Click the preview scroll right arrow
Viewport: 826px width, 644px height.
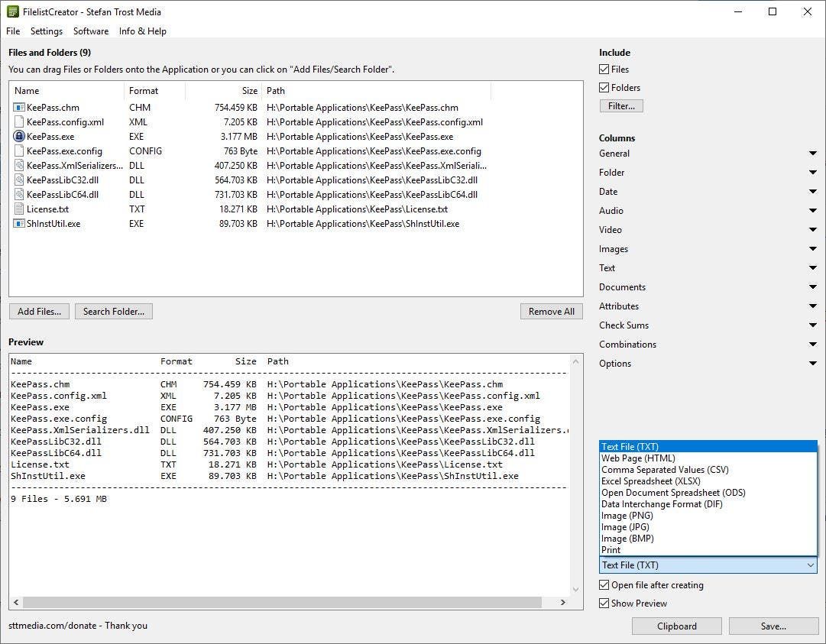tap(562, 602)
